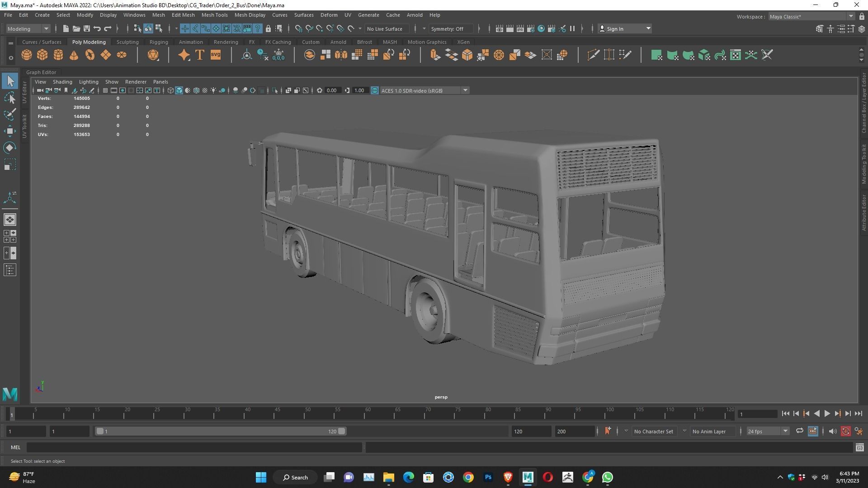Click the current frame input field
The width and height of the screenshot is (868, 488).
click(x=758, y=414)
